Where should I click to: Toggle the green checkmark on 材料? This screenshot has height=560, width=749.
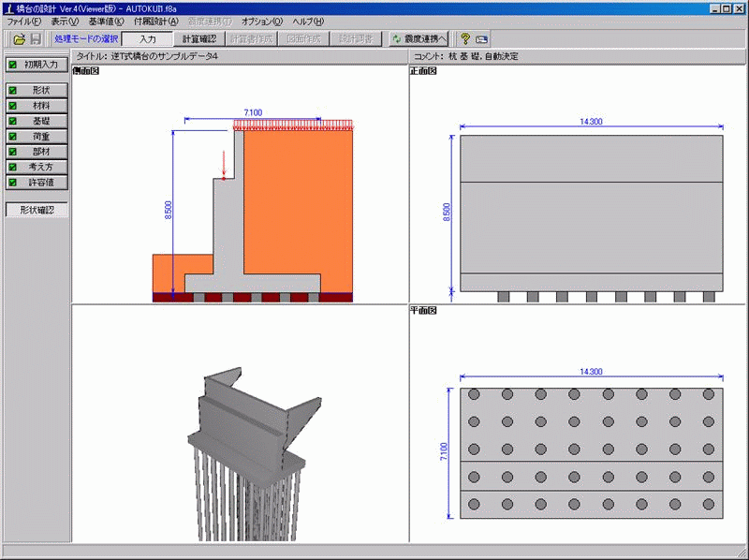click(x=13, y=106)
